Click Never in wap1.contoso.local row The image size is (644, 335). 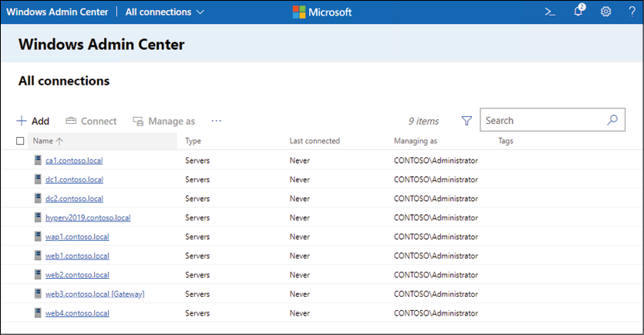click(299, 237)
